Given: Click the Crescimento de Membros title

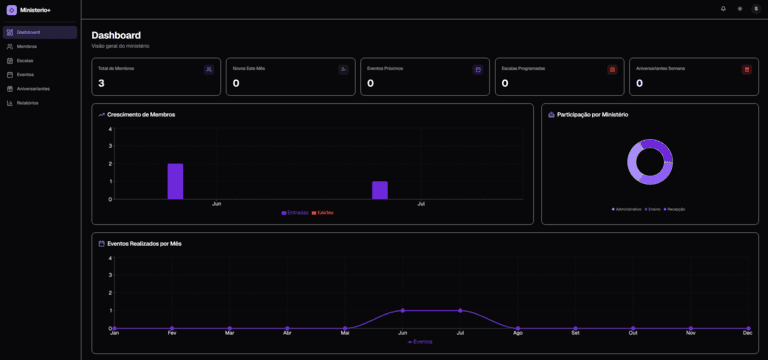Looking at the screenshot, I should click(x=141, y=115).
